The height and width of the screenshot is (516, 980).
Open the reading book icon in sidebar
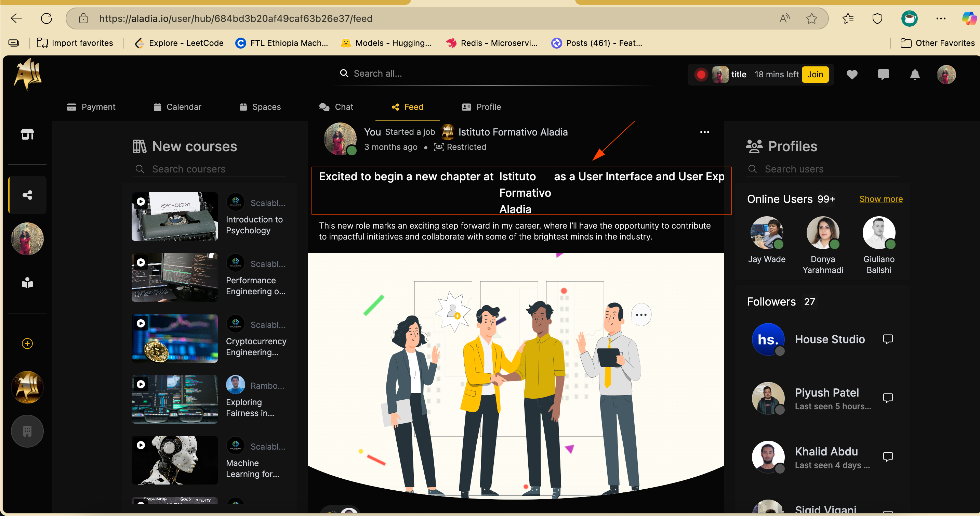tap(27, 283)
